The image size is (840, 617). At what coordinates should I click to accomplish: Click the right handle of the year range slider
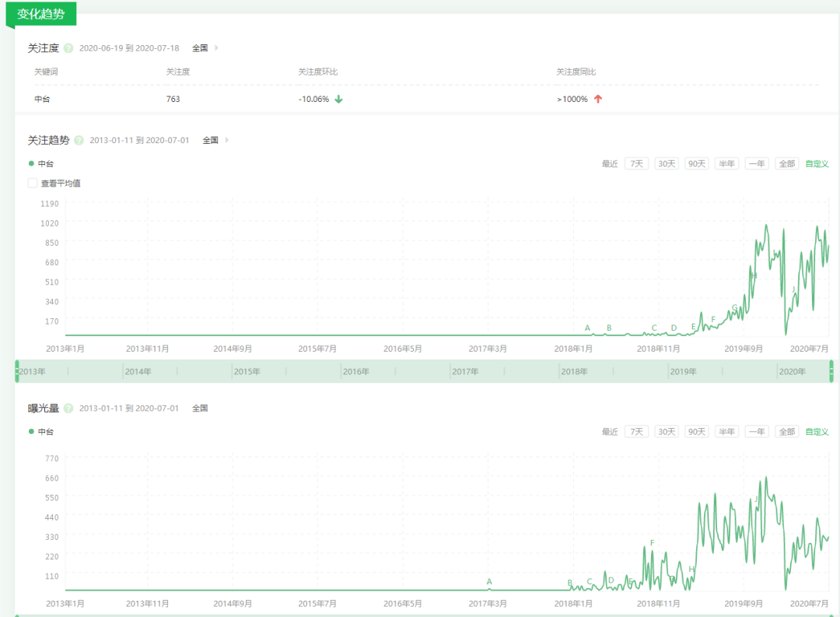point(831,371)
